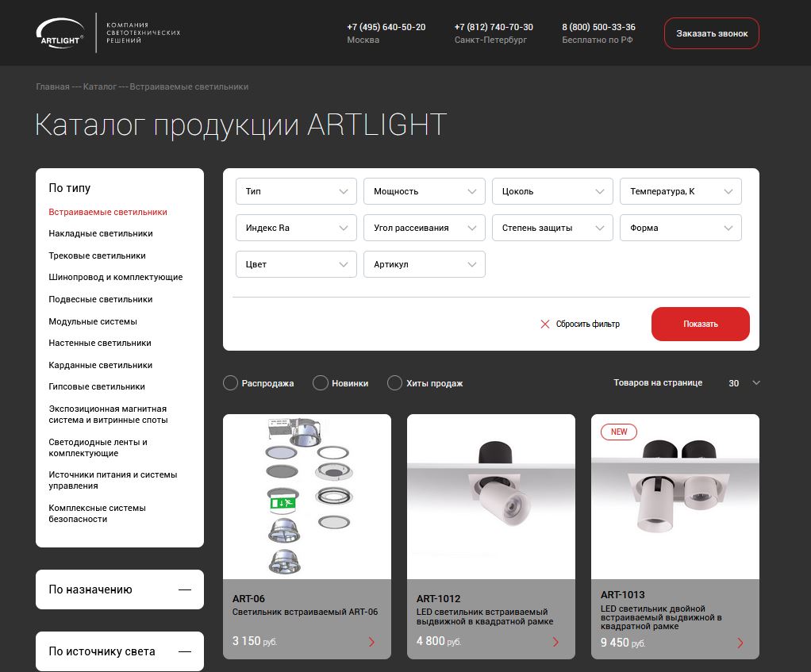Open ART-1013 product image
The height and width of the screenshot is (672, 811).
pyautogui.click(x=675, y=497)
